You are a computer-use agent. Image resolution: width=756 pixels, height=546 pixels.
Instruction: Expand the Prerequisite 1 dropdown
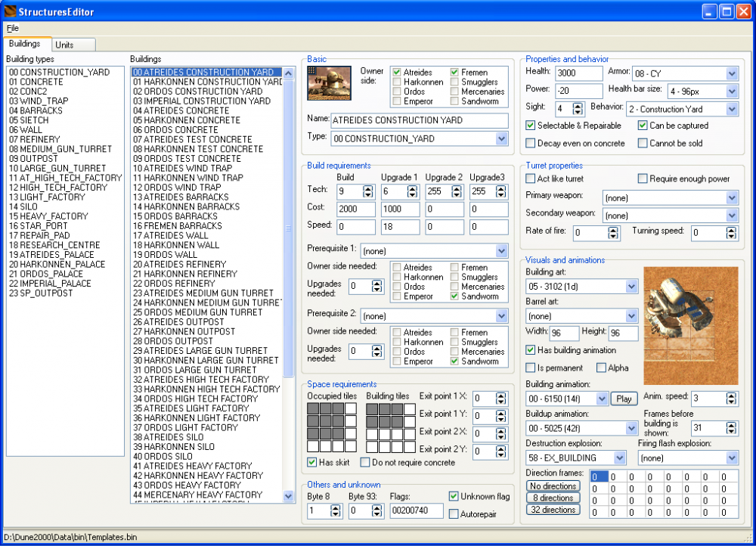(501, 250)
